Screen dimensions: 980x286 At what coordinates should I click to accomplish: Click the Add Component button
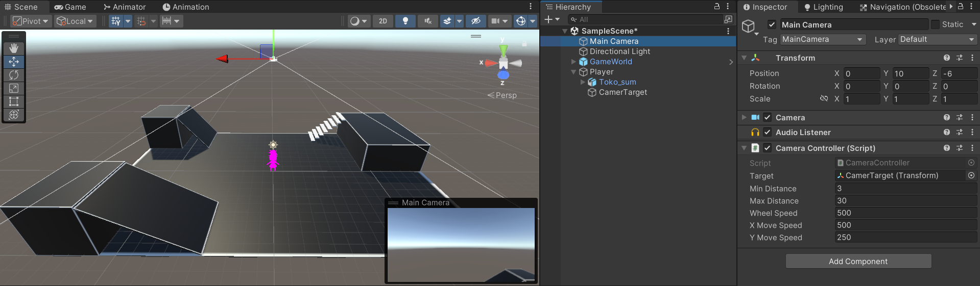(858, 261)
